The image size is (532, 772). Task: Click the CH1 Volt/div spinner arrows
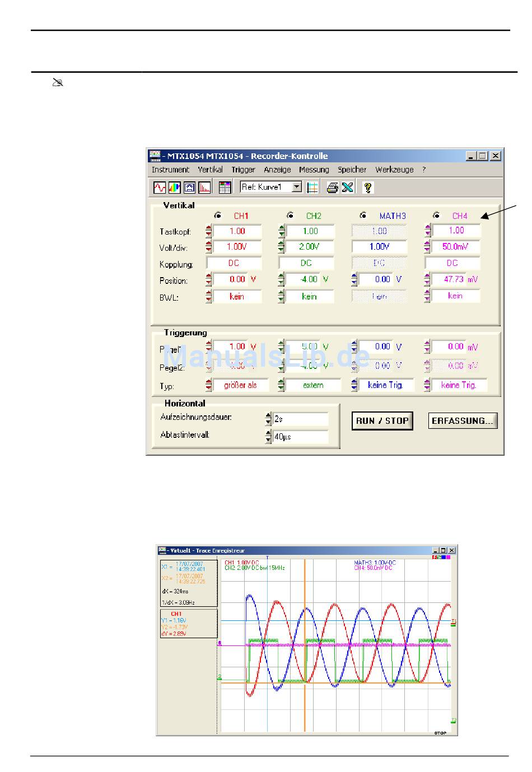[209, 247]
